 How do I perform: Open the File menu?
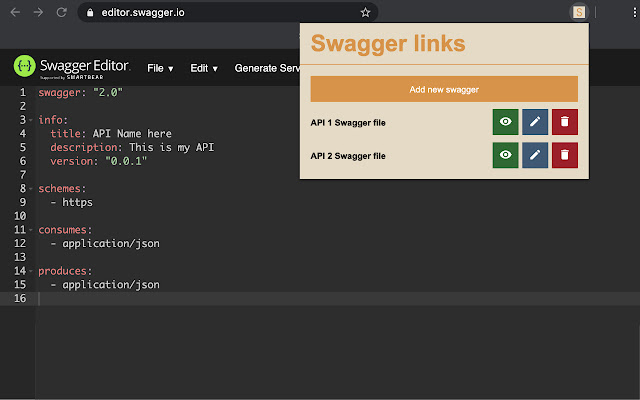pyautogui.click(x=160, y=68)
